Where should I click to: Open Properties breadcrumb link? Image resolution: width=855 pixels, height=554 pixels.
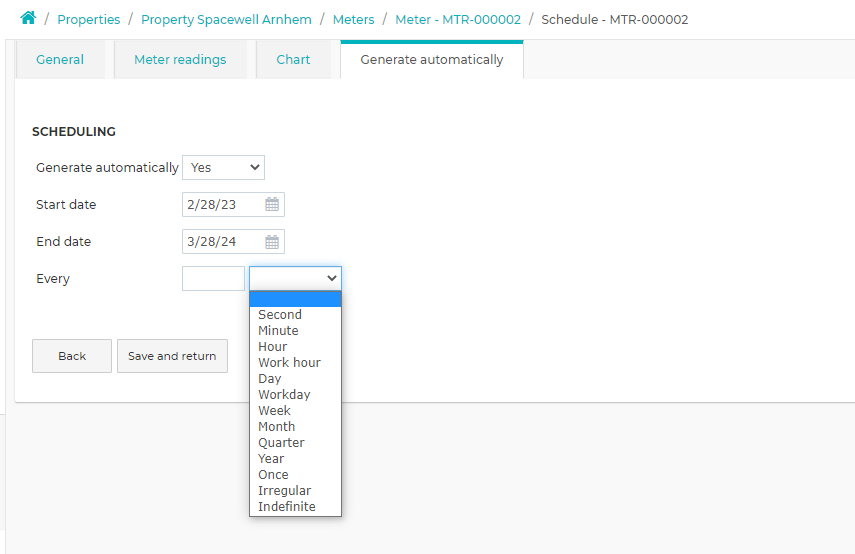tap(88, 20)
